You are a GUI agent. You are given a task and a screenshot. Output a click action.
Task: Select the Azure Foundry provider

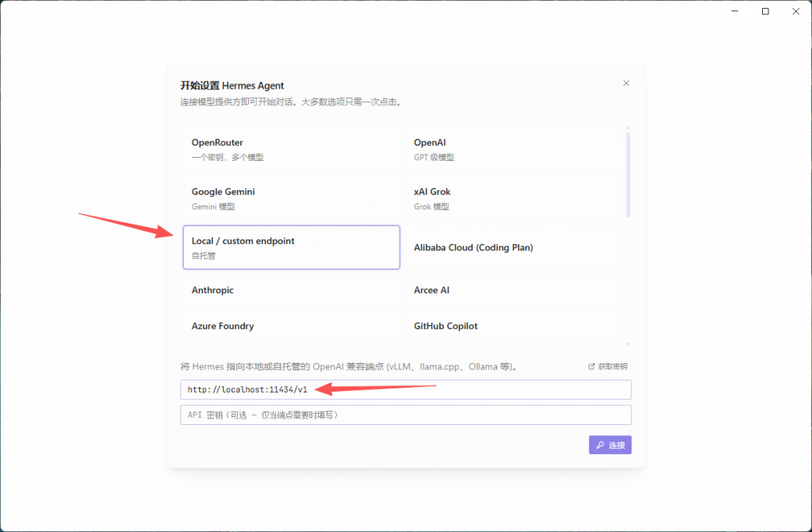coord(291,326)
